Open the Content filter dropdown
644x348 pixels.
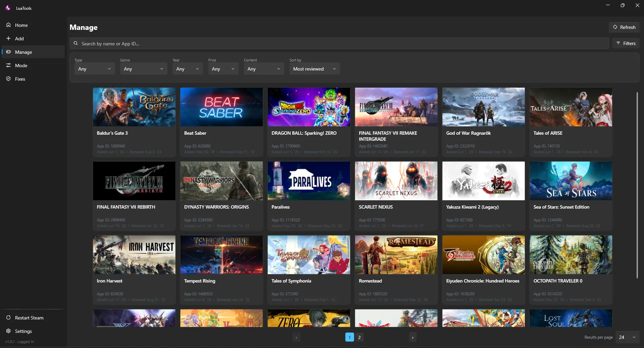pyautogui.click(x=264, y=69)
